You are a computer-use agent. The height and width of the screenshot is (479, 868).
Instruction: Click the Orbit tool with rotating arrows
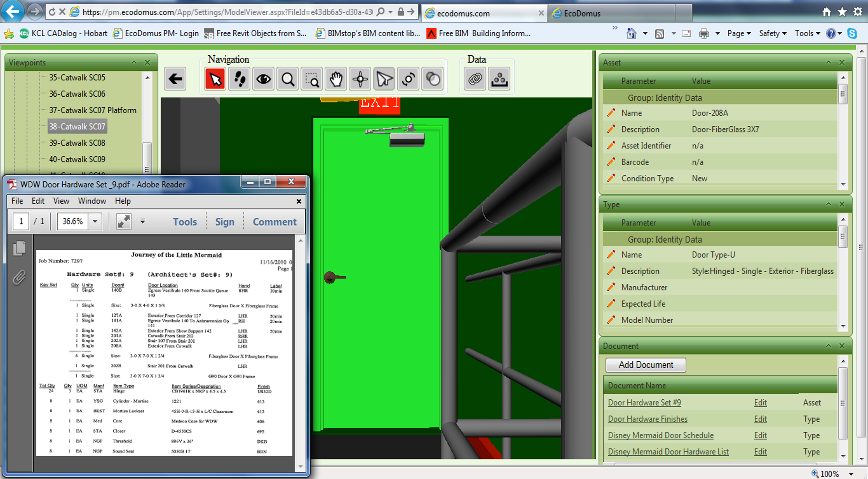[408, 79]
